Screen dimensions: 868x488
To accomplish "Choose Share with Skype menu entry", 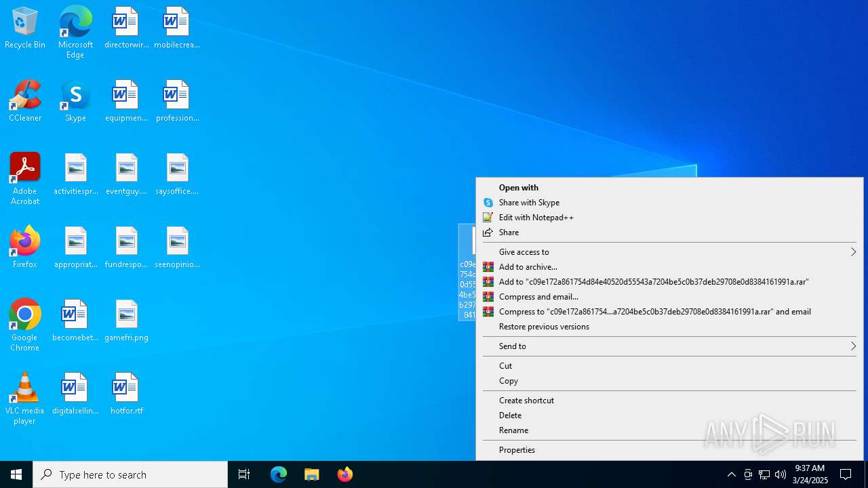I will 669,203.
